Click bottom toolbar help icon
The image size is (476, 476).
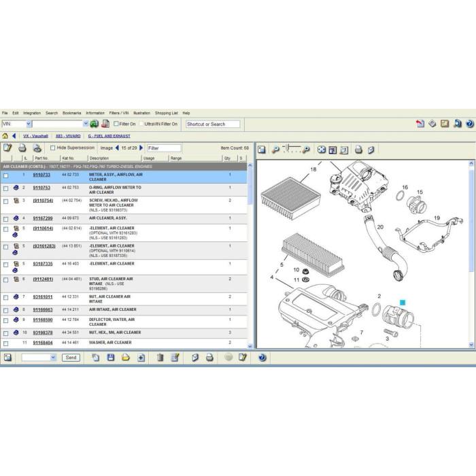click(262, 357)
